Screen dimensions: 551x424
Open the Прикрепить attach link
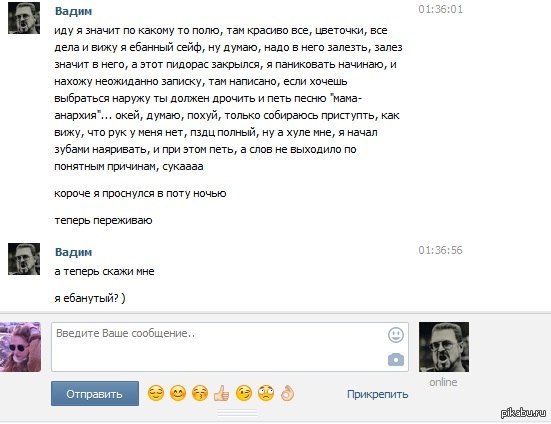point(377,394)
